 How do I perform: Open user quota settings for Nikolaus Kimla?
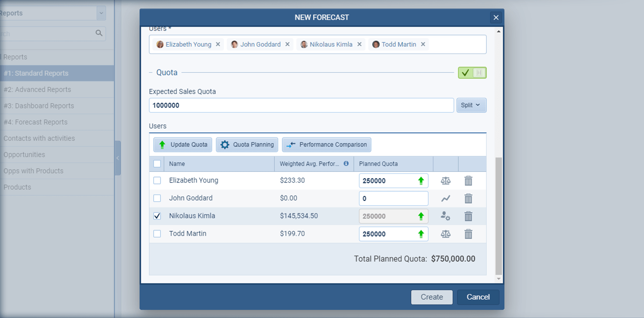tap(445, 216)
